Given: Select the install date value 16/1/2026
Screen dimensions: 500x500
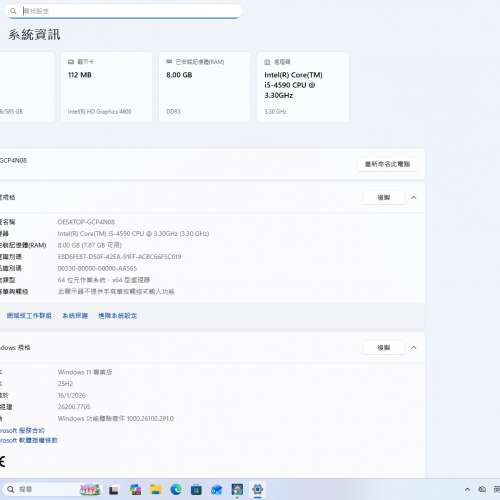Looking at the screenshot, I should 72,395.
